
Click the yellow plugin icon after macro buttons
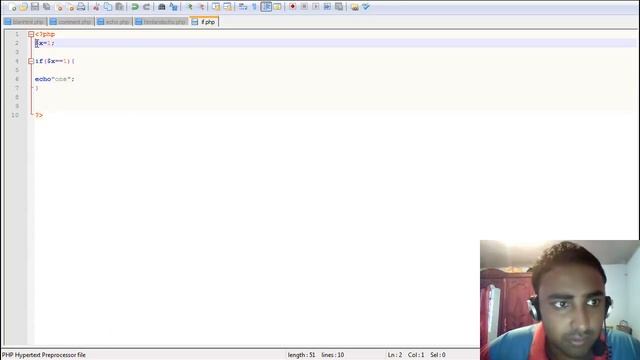coord(355,7)
